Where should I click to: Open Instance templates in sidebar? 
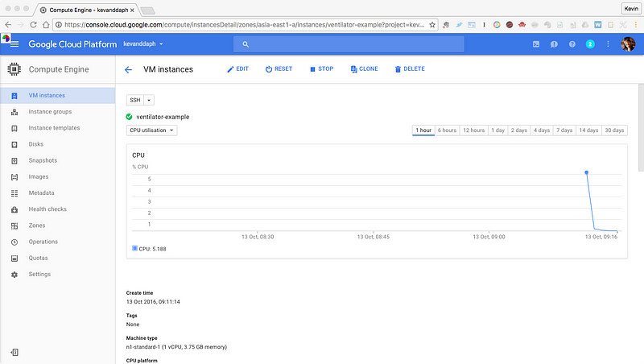57,128
